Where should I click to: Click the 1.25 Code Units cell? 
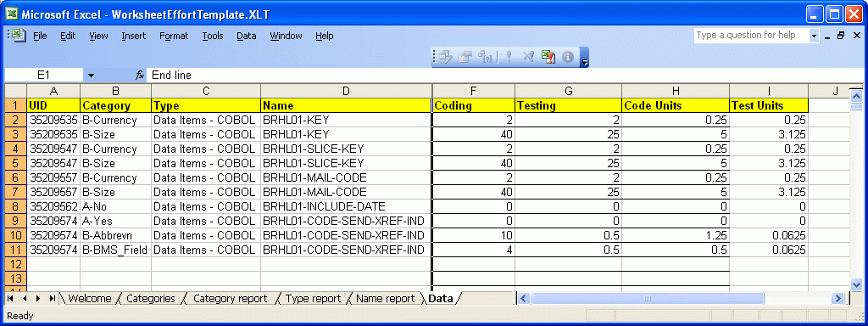coord(676,235)
